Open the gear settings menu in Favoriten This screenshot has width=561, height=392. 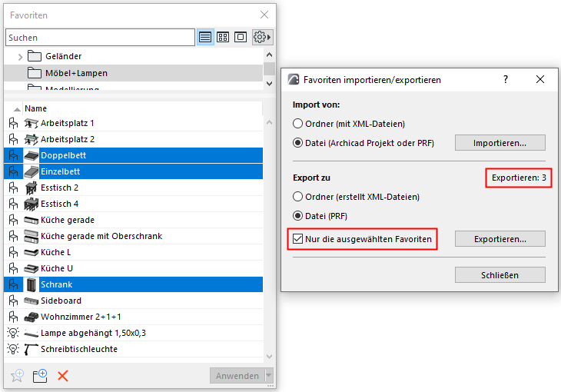[x=262, y=37]
